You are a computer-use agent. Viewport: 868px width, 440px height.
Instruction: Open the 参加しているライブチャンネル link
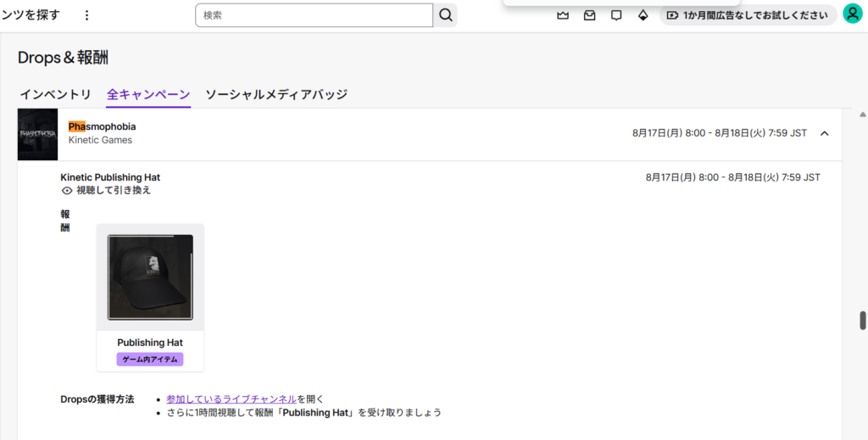(231, 399)
